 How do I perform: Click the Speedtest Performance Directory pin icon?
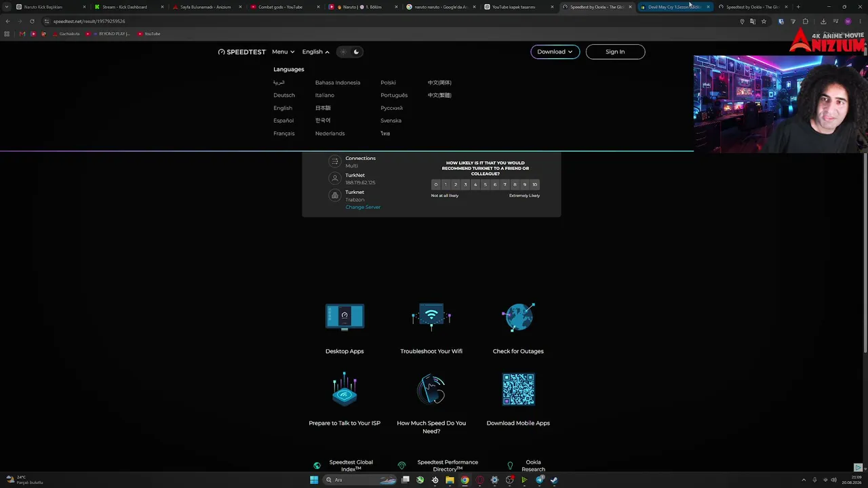(401, 466)
